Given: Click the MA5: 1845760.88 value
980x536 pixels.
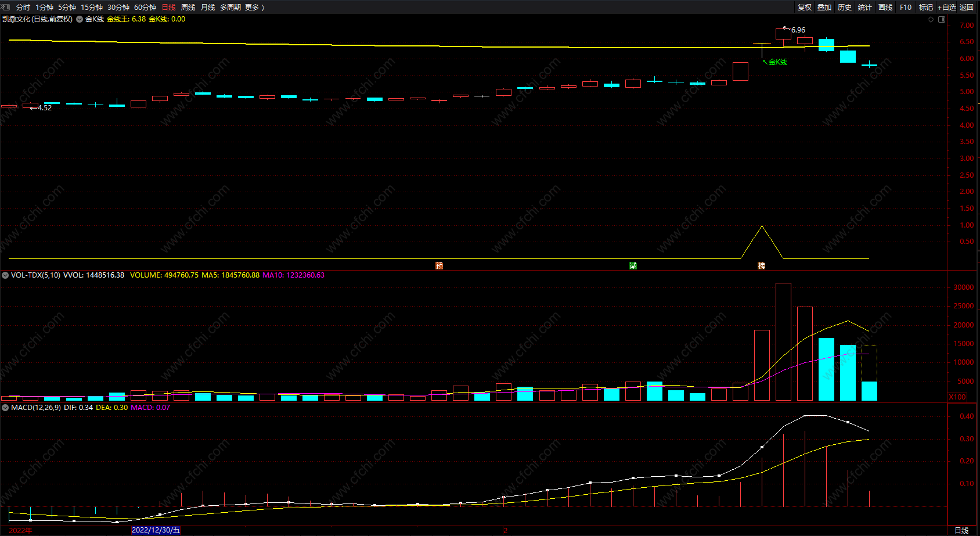Looking at the screenshot, I should coord(230,275).
